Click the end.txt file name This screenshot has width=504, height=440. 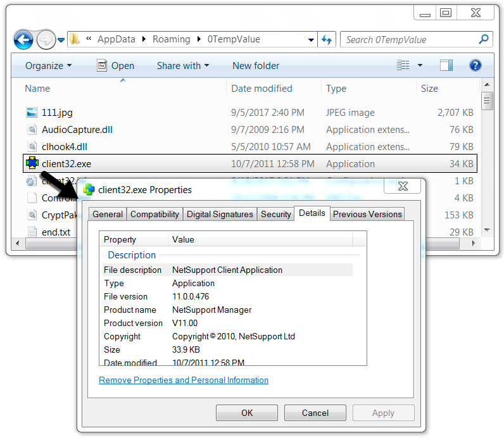point(56,232)
